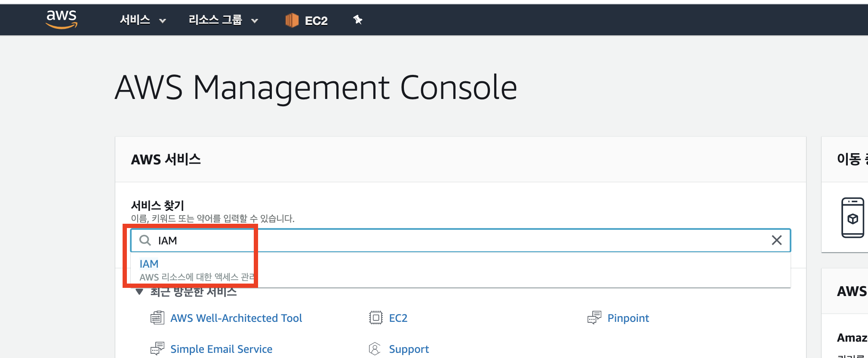Click the Pinpoint icon
Viewport: 868px width, 358px height.
(594, 318)
